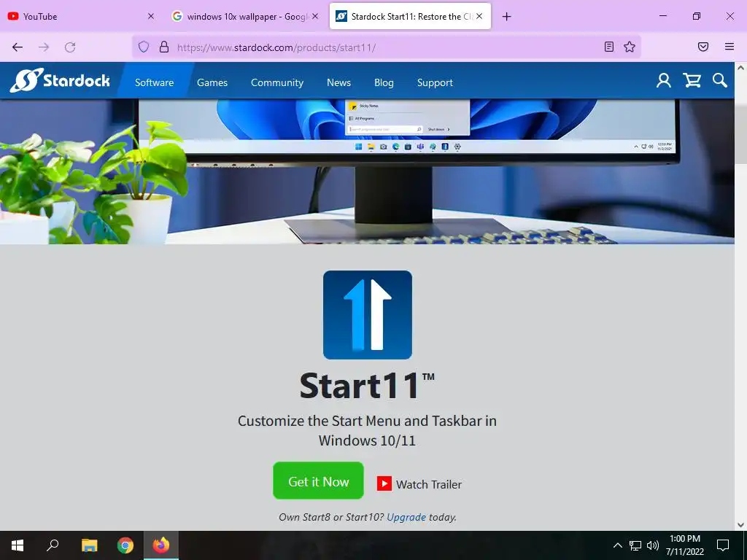The image size is (747, 560).
Task: Open a new tab with the plus button
Action: (507, 17)
